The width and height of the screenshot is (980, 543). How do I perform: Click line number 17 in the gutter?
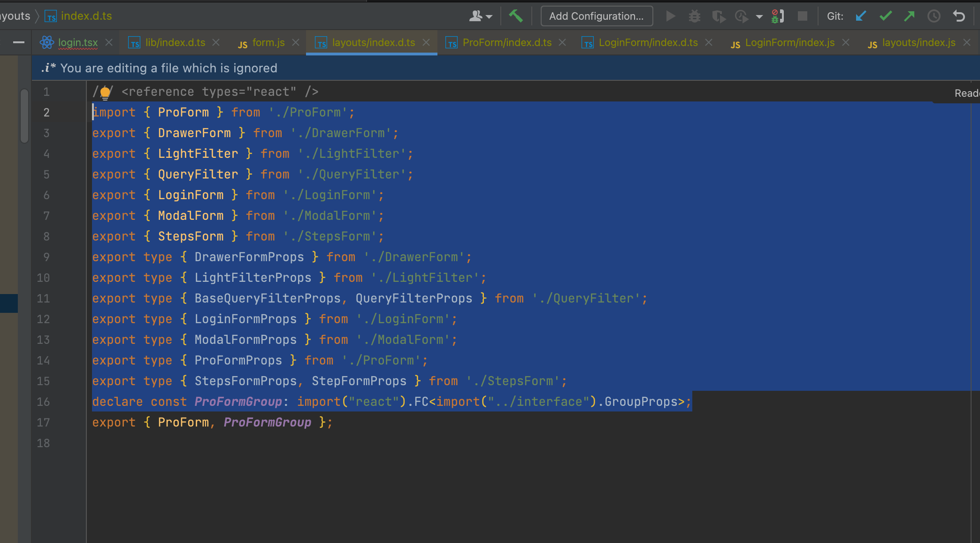(x=43, y=422)
